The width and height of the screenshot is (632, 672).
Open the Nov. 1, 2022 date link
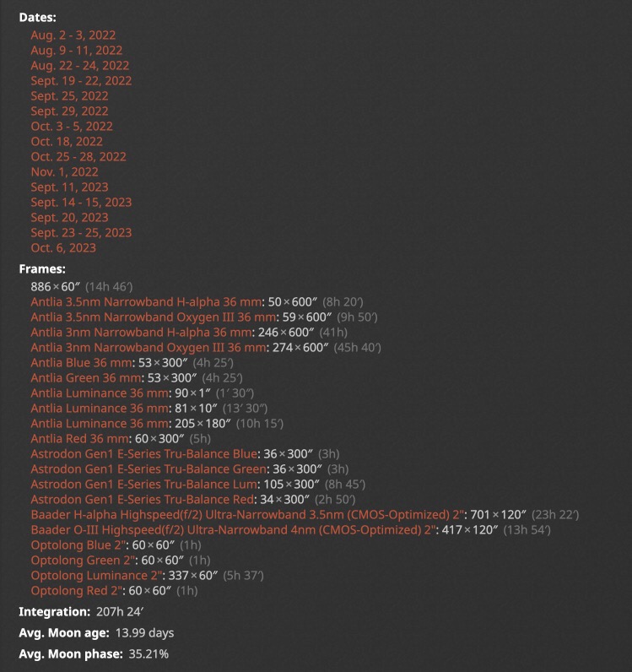point(65,172)
